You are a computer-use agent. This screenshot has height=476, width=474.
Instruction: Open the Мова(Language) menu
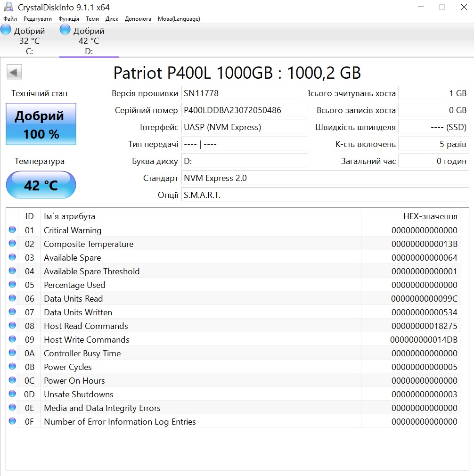click(179, 19)
